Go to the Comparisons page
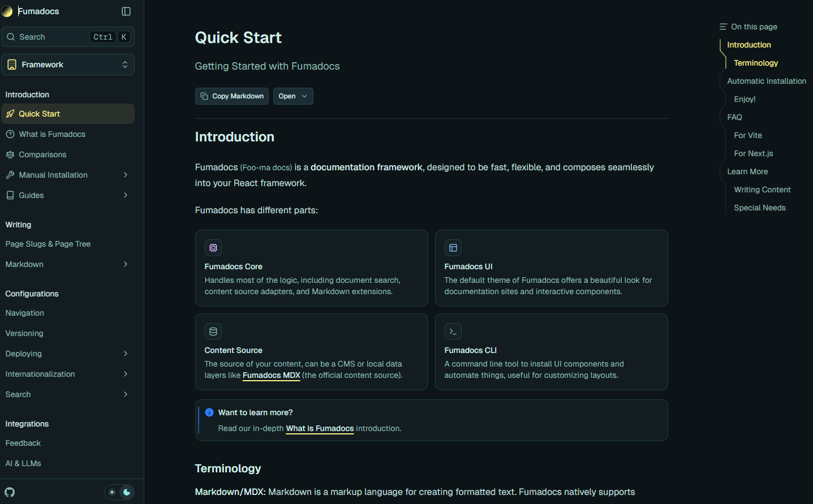This screenshot has height=504, width=813. coord(42,154)
